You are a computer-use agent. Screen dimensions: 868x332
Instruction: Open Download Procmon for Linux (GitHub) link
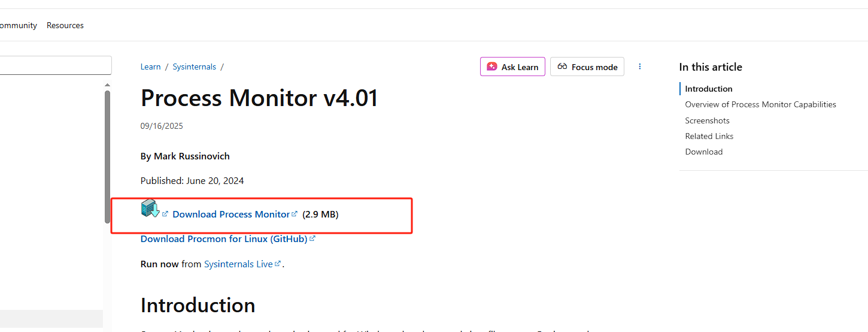pos(223,239)
